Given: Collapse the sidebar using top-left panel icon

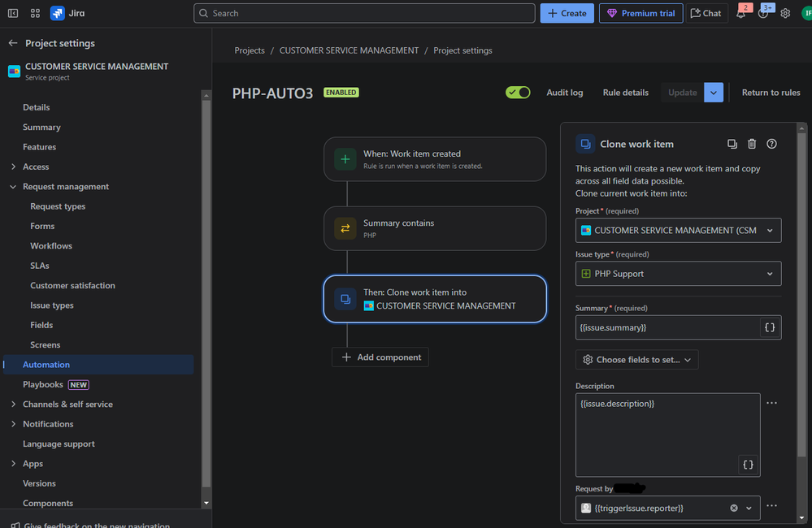Looking at the screenshot, I should [13, 14].
